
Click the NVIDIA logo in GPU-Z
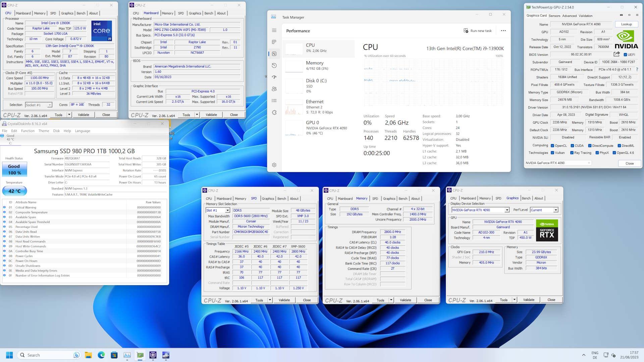(x=626, y=40)
